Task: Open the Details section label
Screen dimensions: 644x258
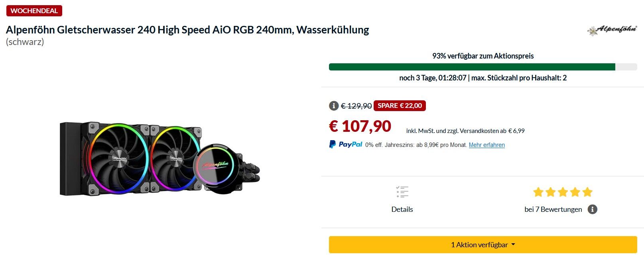Action: click(x=402, y=209)
